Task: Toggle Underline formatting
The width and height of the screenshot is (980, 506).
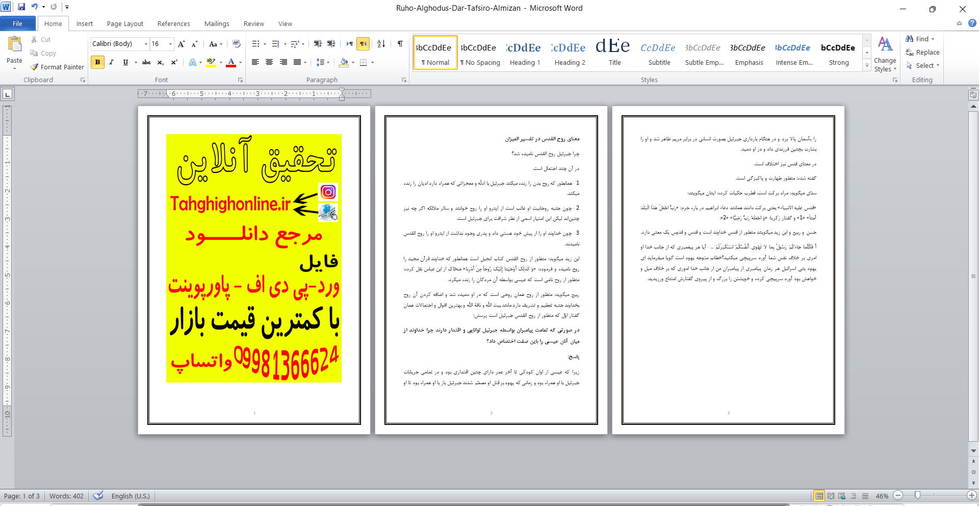Action: click(125, 62)
